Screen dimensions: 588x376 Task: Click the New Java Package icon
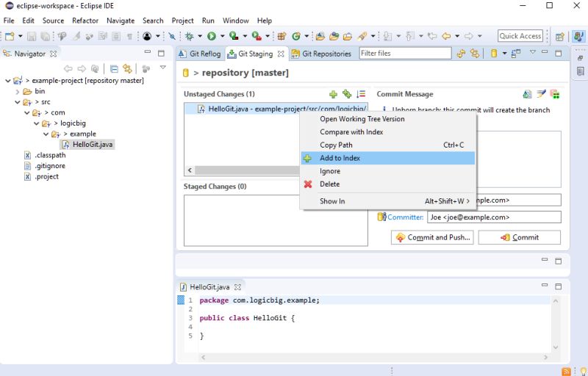282,36
